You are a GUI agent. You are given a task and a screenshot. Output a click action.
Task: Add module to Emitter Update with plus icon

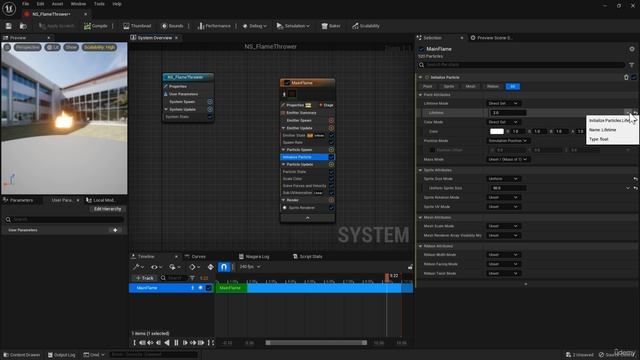pos(331,128)
